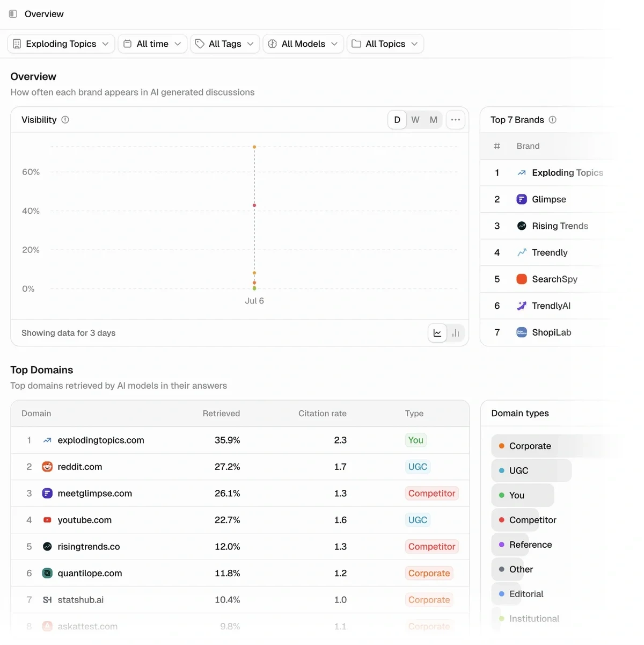Sort by Retrieved column header
The width and height of the screenshot is (644, 645).
[221, 414]
